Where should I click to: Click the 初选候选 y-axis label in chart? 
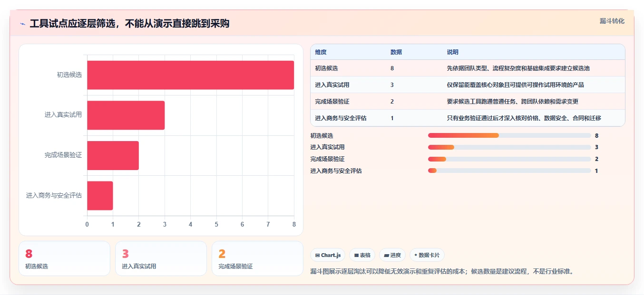click(x=69, y=75)
